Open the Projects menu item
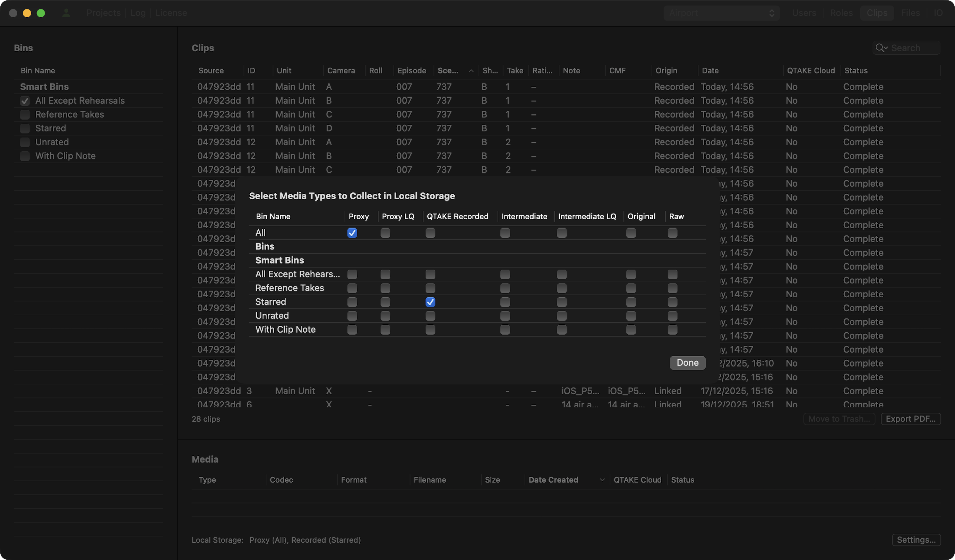This screenshot has width=955, height=560. coord(103,13)
